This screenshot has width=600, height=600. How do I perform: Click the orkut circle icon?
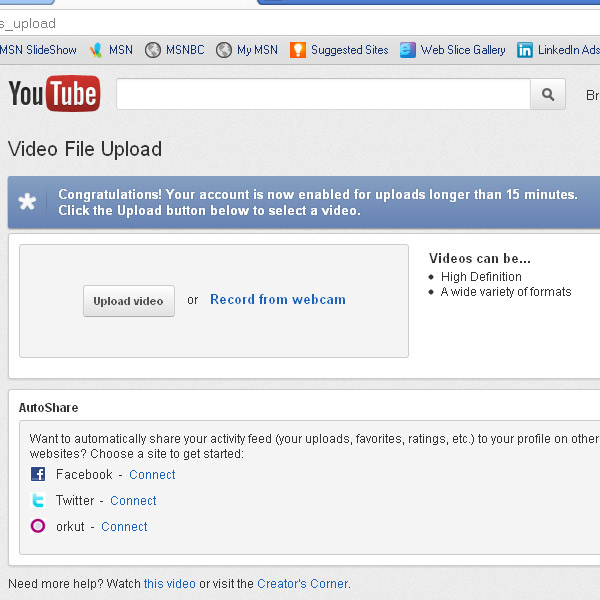38,526
